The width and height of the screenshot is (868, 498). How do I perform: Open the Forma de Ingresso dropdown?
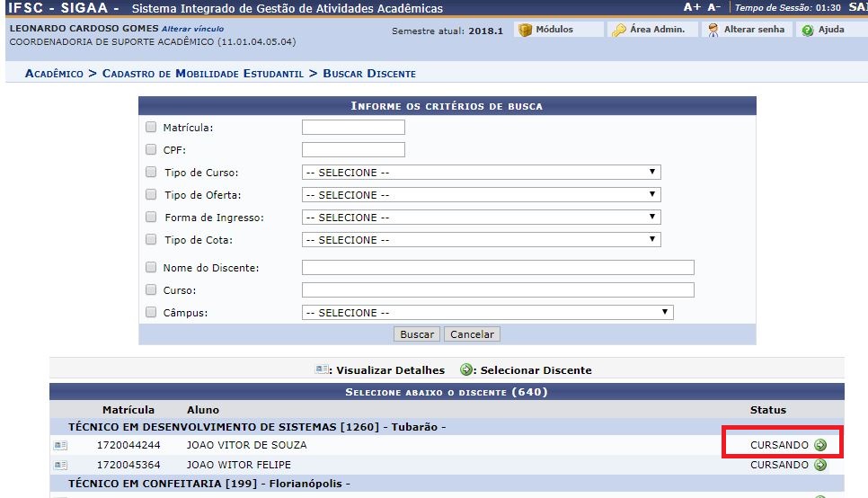481,218
